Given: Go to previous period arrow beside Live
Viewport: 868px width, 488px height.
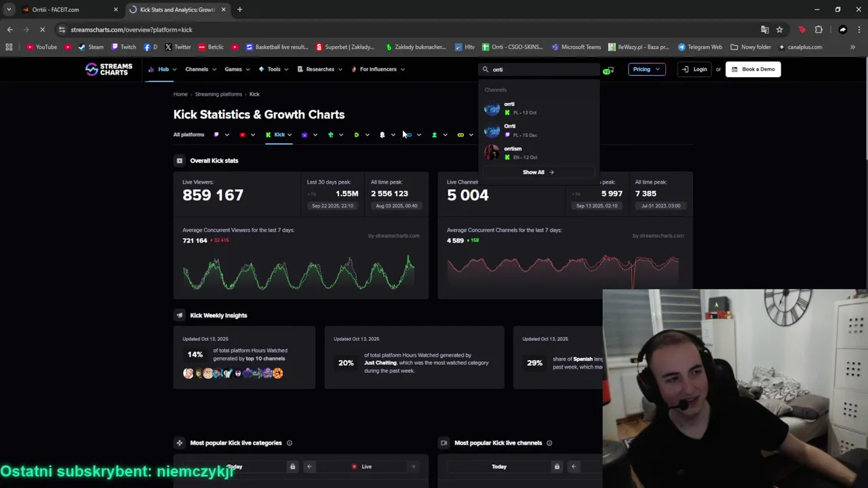Looking at the screenshot, I should [309, 466].
